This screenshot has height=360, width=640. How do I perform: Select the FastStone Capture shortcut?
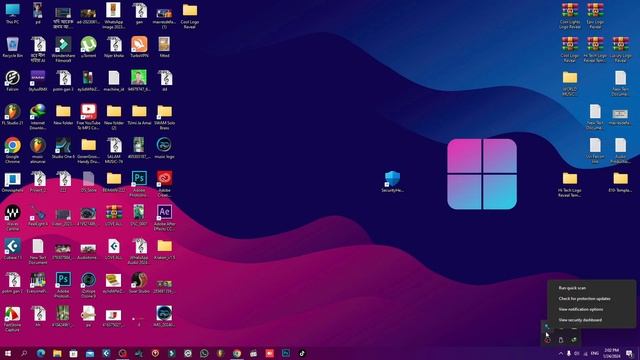(13, 319)
